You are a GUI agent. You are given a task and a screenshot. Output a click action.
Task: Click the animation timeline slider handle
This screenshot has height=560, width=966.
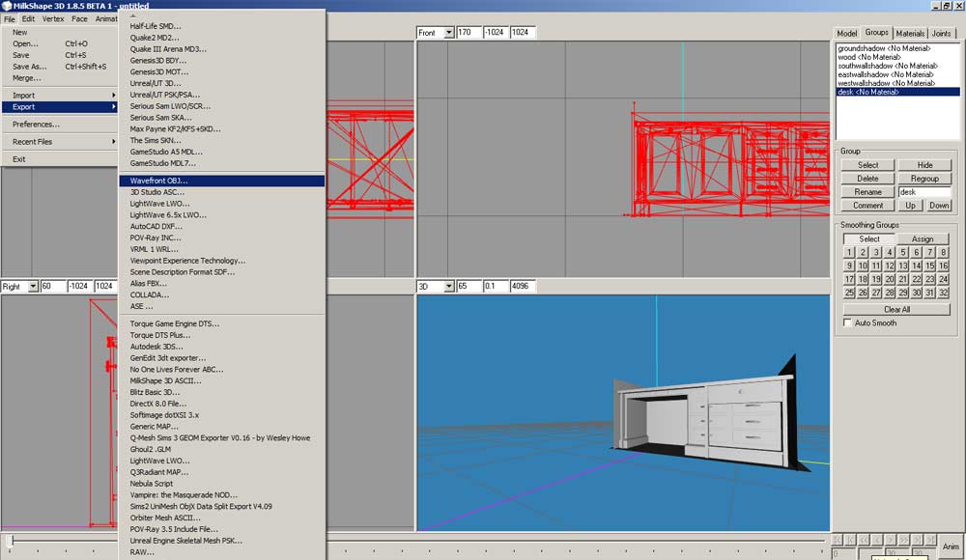[11, 540]
